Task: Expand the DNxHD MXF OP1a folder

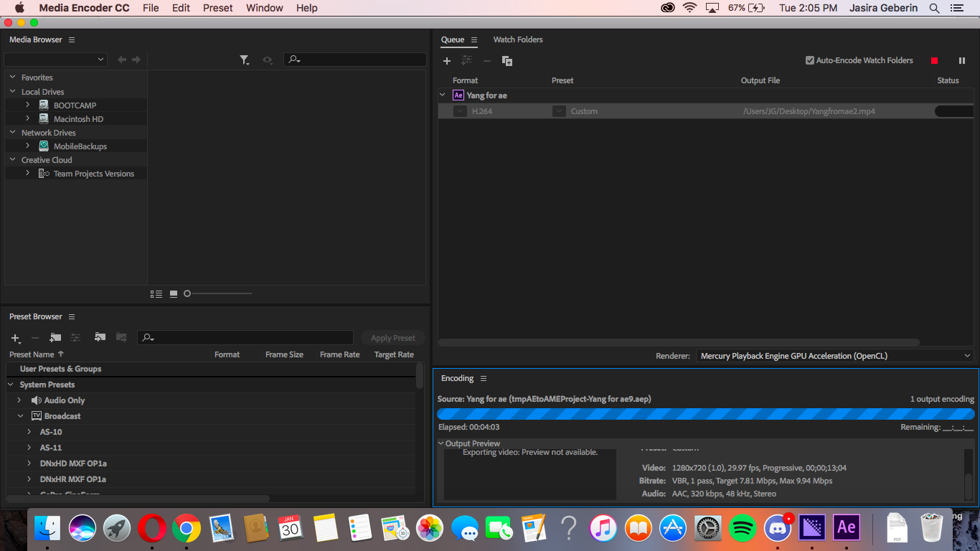Action: tap(29, 463)
